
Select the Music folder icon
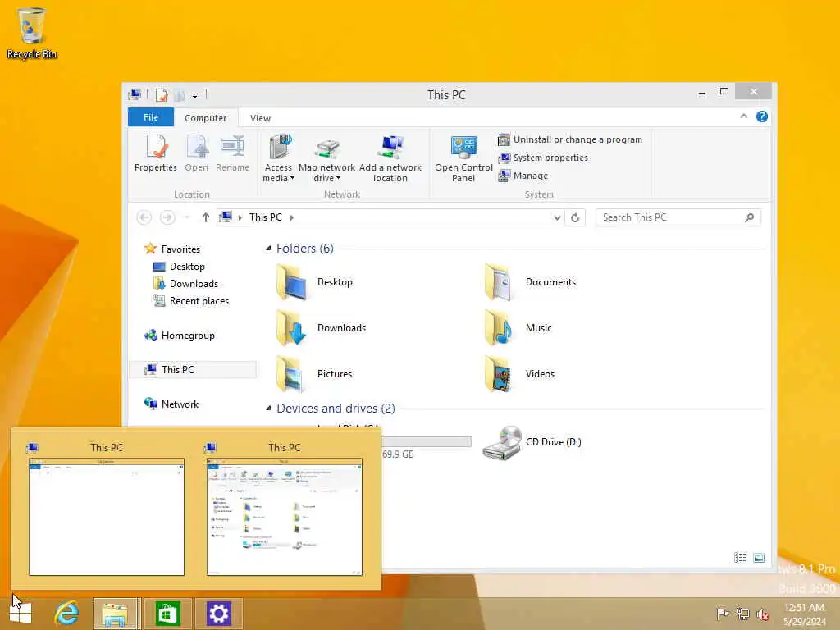click(x=498, y=328)
